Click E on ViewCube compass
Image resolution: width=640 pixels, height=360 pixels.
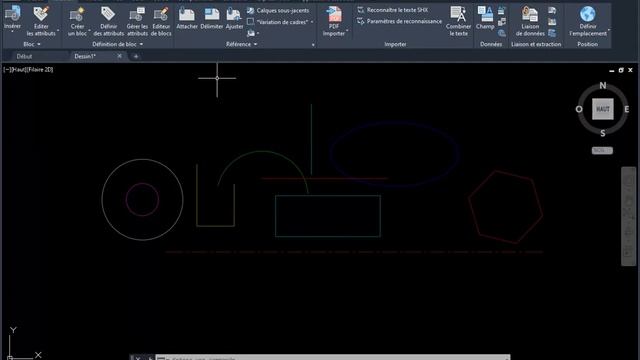627,109
